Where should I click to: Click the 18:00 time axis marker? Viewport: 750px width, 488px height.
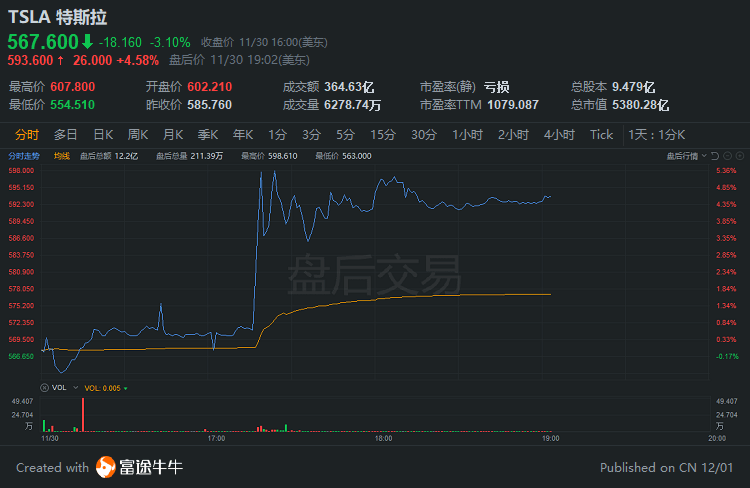click(383, 438)
